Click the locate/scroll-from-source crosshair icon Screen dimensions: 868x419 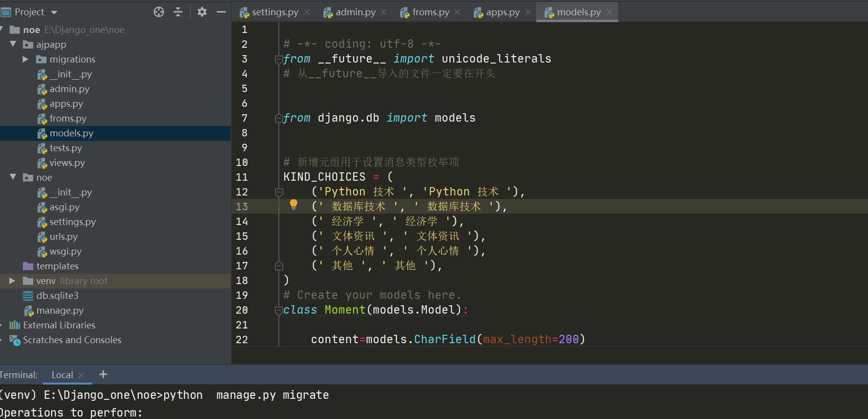point(159,12)
